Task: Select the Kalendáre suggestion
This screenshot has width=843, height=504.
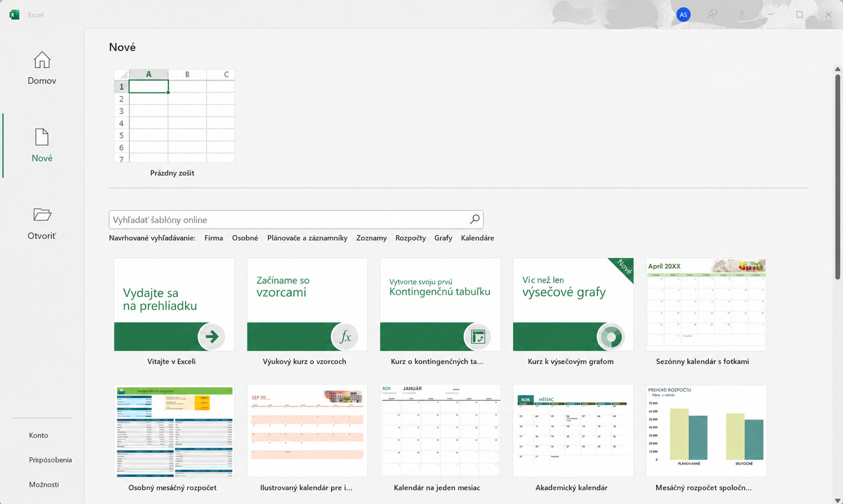Action: coord(477,238)
